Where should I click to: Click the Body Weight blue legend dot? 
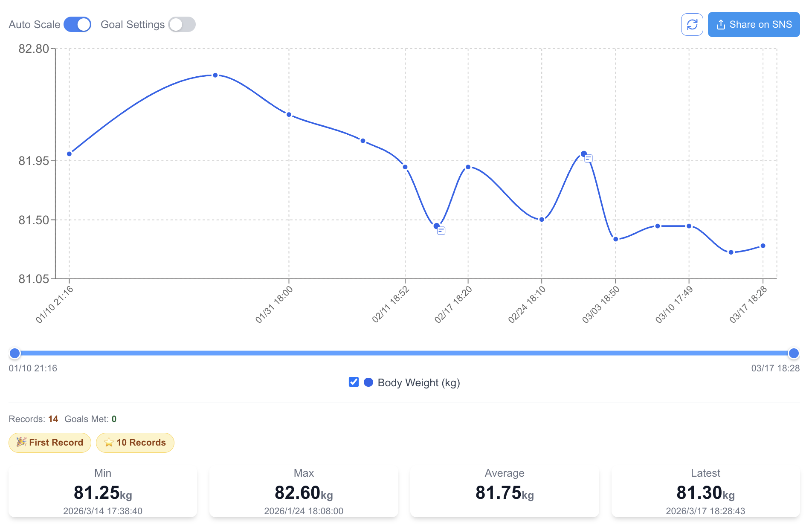point(368,382)
